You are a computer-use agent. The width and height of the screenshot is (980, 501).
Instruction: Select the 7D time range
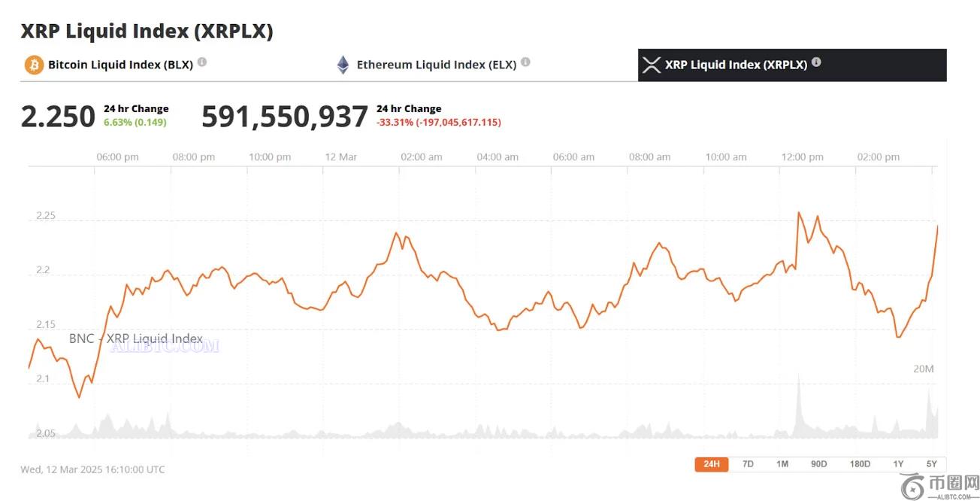tap(748, 464)
